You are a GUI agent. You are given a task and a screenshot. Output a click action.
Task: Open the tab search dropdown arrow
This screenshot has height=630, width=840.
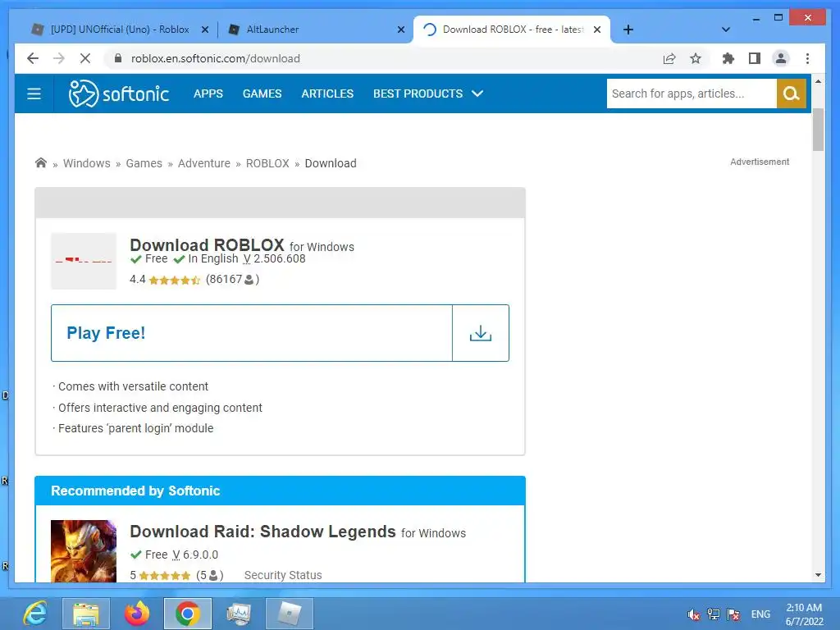tap(726, 30)
